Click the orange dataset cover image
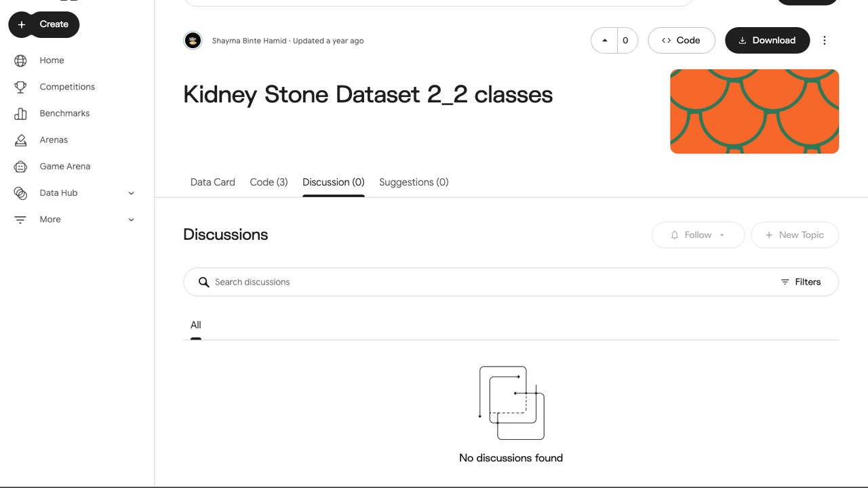The width and height of the screenshot is (868, 488). [x=754, y=111]
